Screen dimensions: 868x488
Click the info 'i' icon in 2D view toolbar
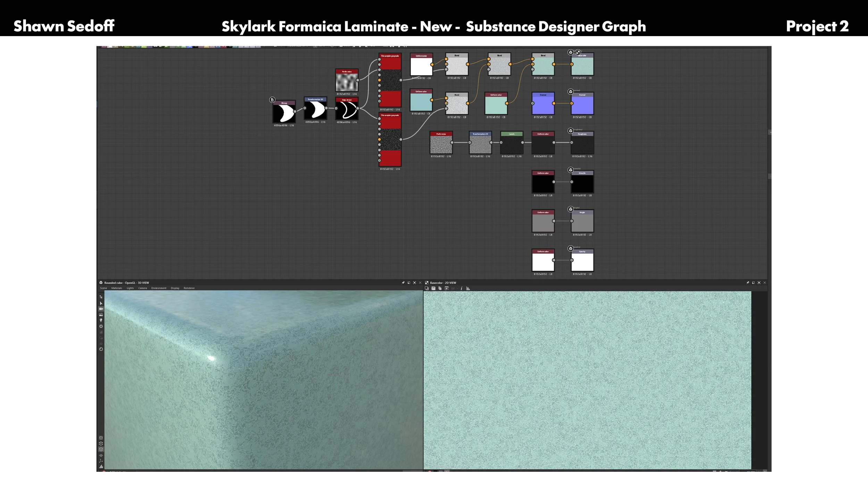point(461,288)
